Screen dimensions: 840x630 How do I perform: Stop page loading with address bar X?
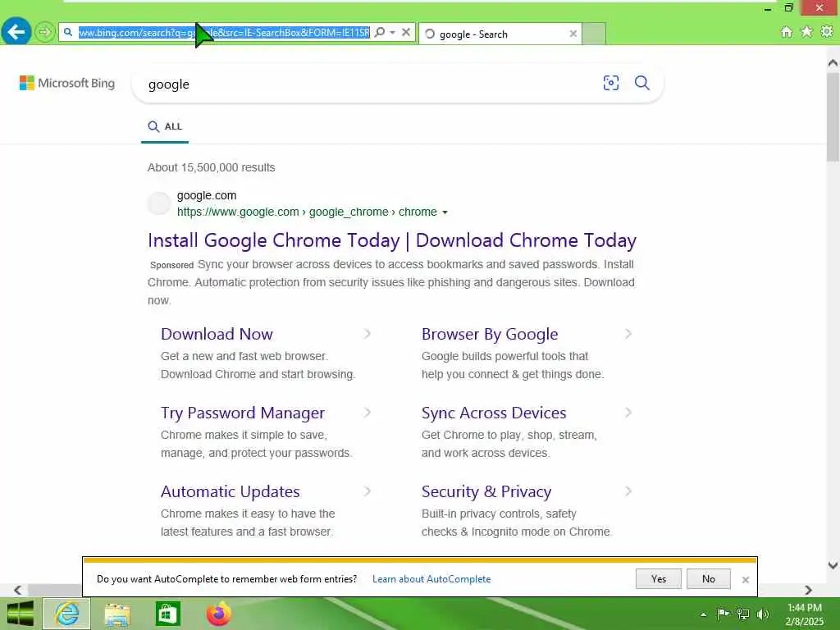point(406,32)
